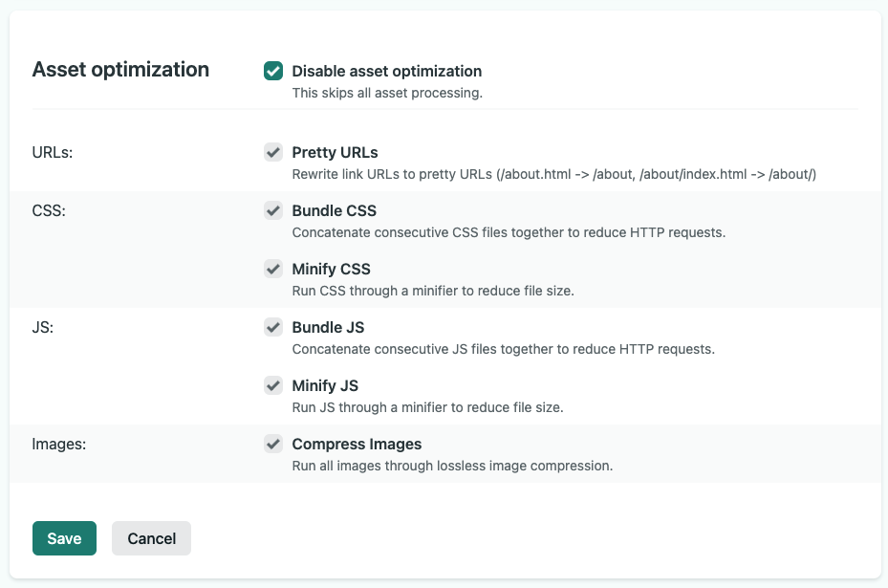Image resolution: width=888 pixels, height=588 pixels.
Task: Click the 'Images:' row label
Action: 59,444
